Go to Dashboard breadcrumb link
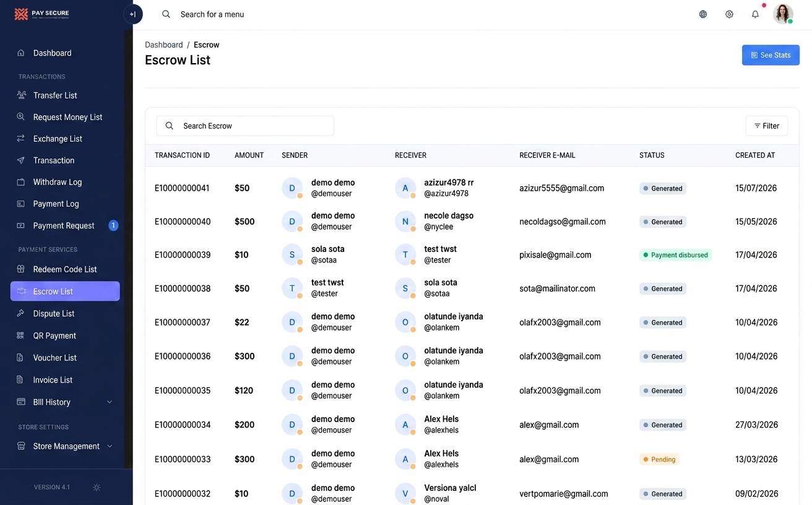The width and height of the screenshot is (812, 505). click(x=164, y=45)
